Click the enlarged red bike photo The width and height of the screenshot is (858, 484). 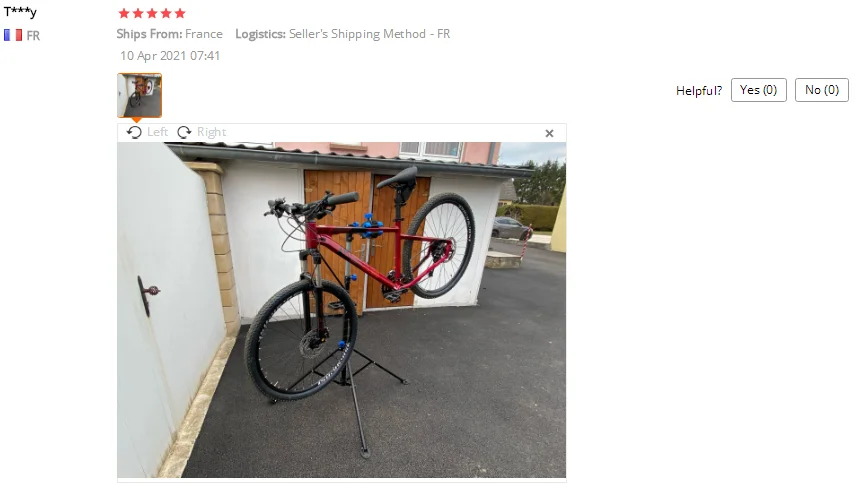(x=341, y=310)
